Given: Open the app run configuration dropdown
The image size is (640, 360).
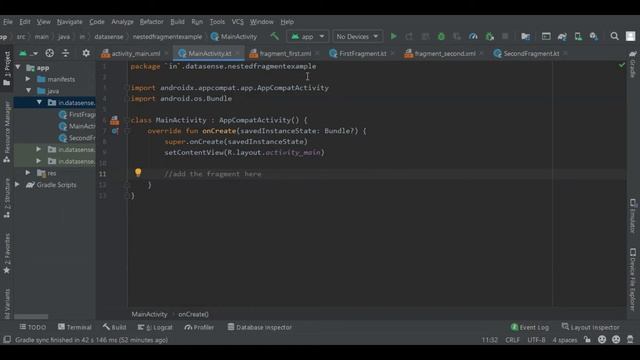Looking at the screenshot, I should click(307, 36).
